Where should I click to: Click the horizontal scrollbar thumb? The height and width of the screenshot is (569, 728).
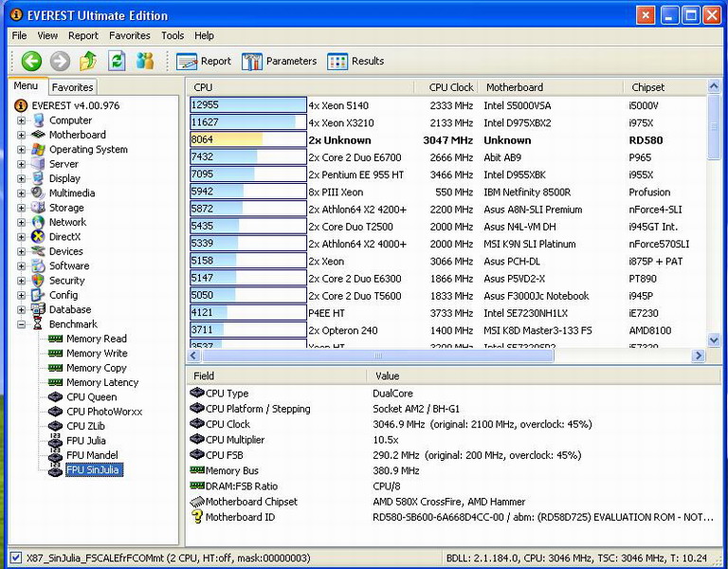click(378, 356)
